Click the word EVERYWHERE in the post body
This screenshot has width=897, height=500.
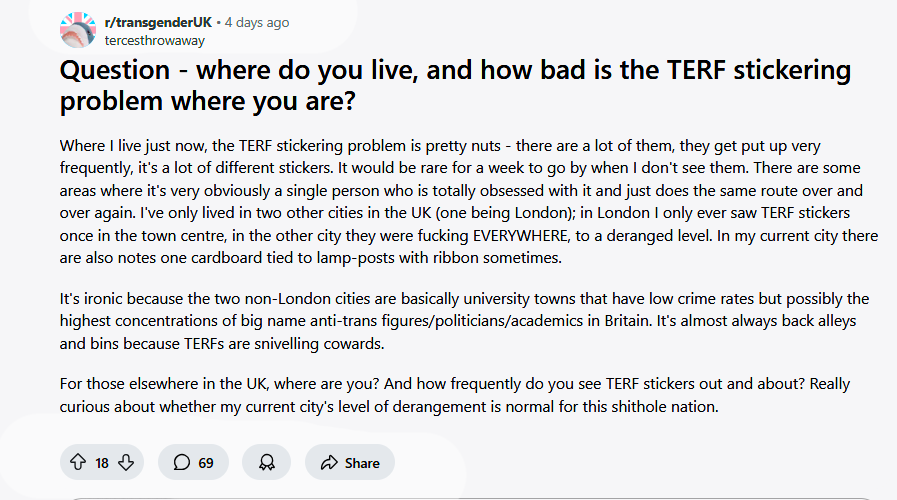[521, 236]
